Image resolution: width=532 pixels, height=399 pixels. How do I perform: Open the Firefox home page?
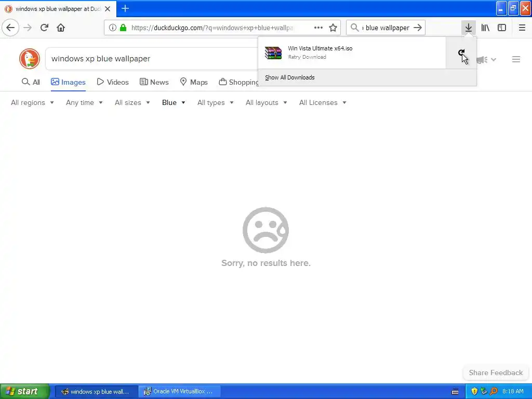coord(61,28)
